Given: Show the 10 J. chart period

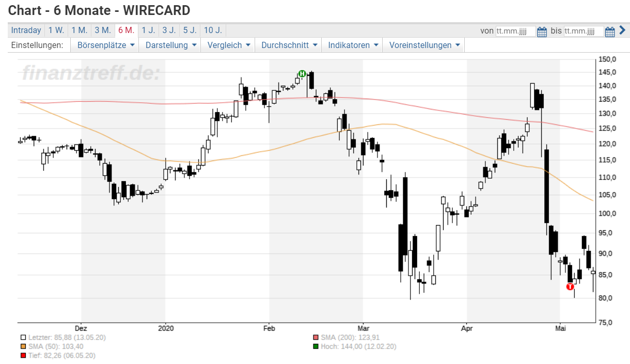Looking at the screenshot, I should [213, 30].
